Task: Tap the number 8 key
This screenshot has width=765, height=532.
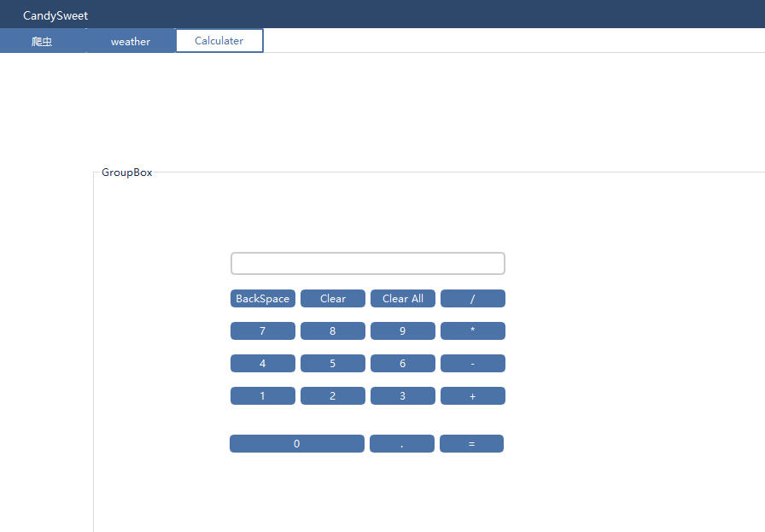Action: click(x=333, y=331)
